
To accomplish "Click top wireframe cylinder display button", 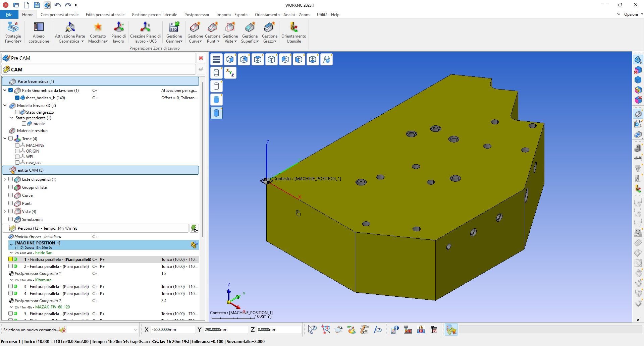I will tap(216, 73).
